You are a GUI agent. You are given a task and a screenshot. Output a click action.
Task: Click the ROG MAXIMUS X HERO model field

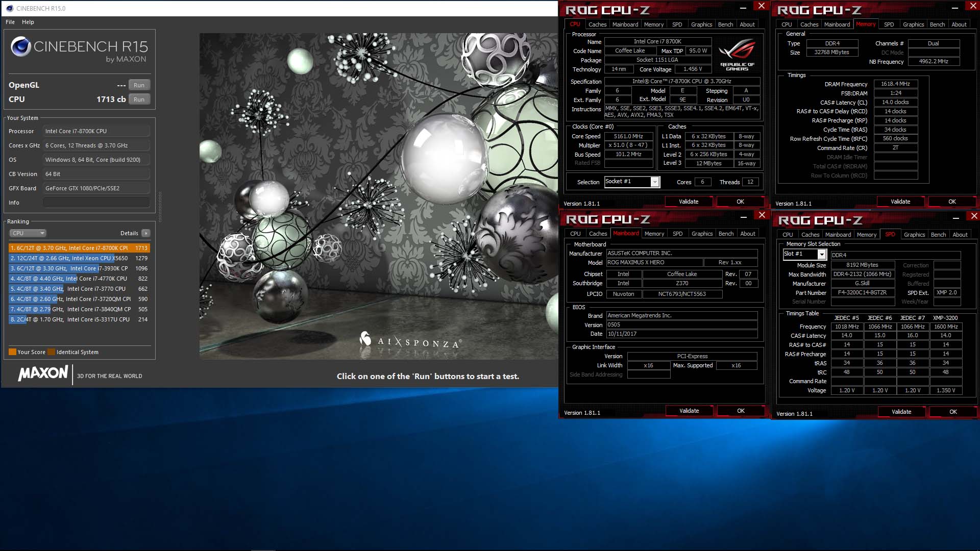(x=654, y=262)
